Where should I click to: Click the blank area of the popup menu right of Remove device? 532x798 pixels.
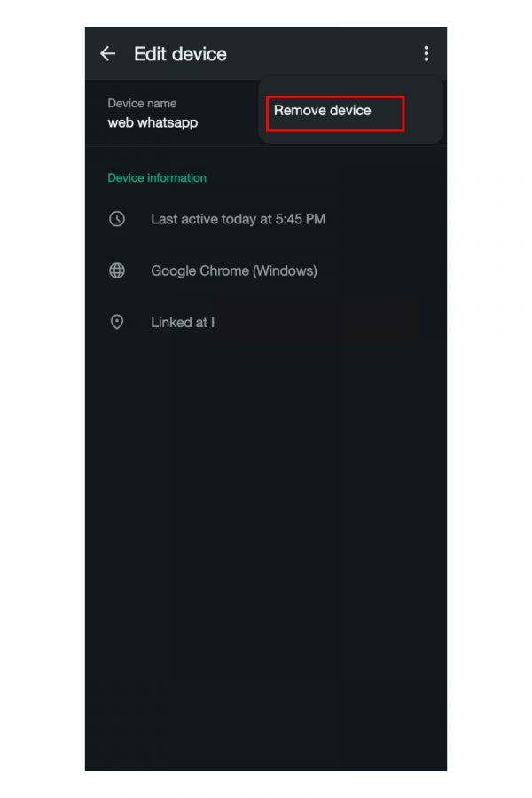(423, 111)
